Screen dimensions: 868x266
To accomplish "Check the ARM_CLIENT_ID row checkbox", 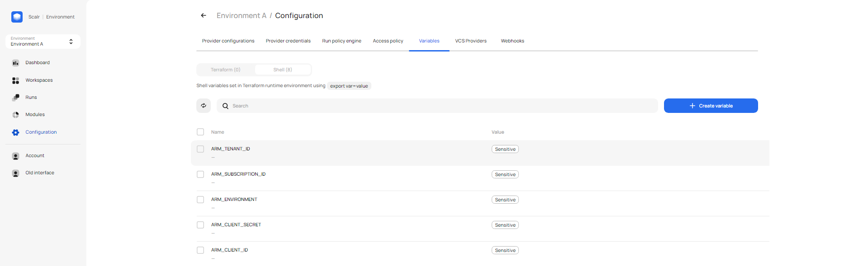I will (x=200, y=250).
